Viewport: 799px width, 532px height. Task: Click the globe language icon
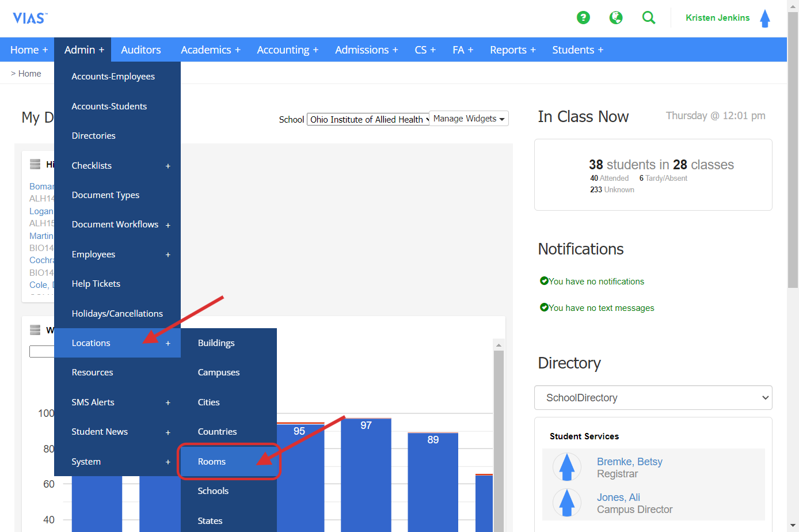click(616, 18)
